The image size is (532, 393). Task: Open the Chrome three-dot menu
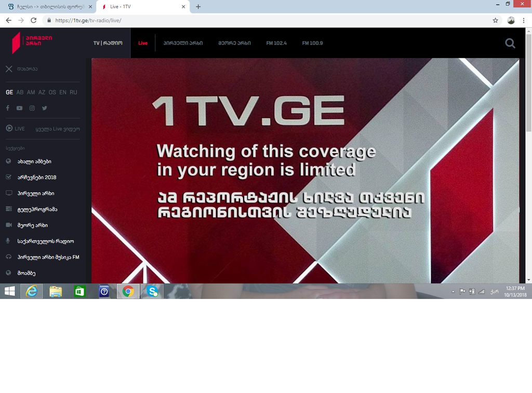click(x=524, y=20)
